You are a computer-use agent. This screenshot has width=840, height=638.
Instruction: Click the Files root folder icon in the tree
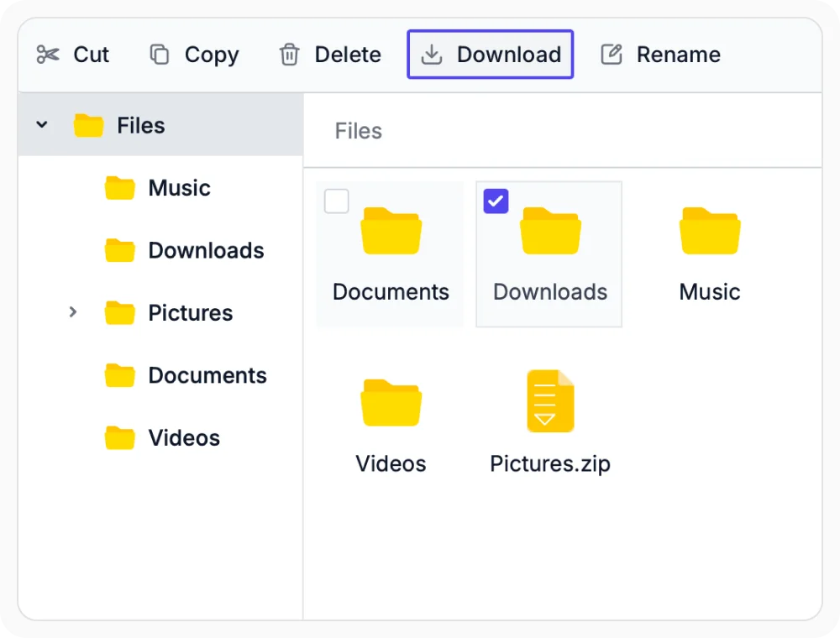(88, 125)
